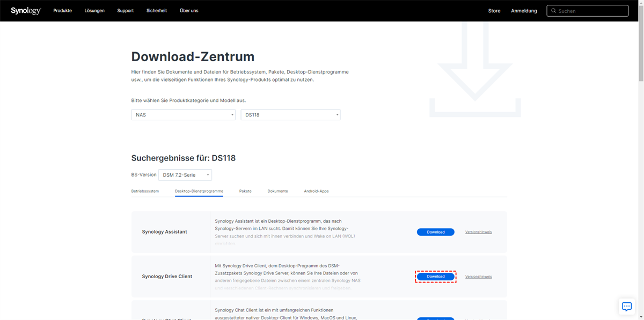Open Versionshinweis for Synology Assistant
644x320 pixels.
pos(478,232)
